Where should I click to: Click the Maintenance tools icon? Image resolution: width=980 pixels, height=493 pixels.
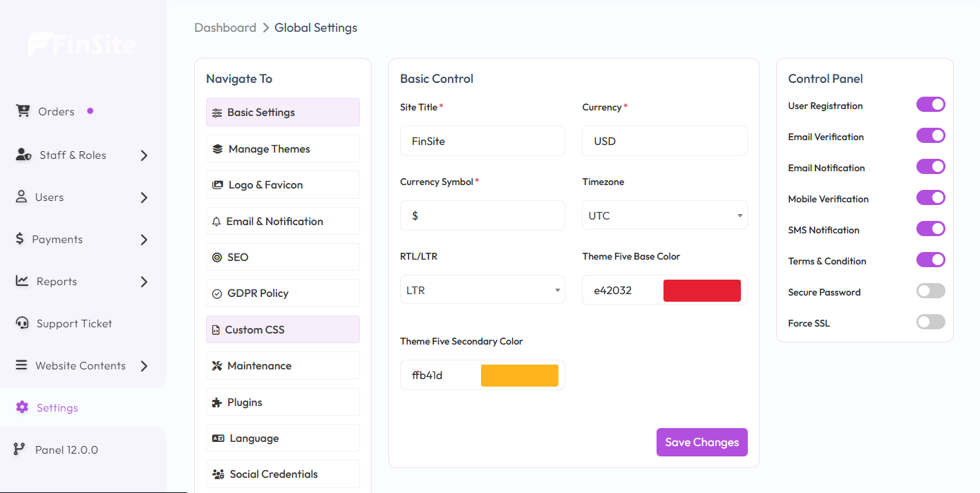click(x=217, y=366)
